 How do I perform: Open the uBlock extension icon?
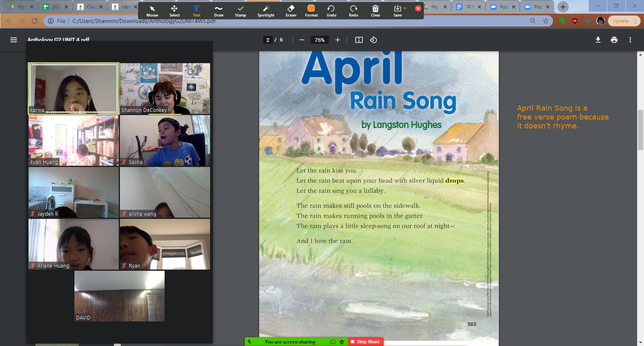(x=575, y=21)
